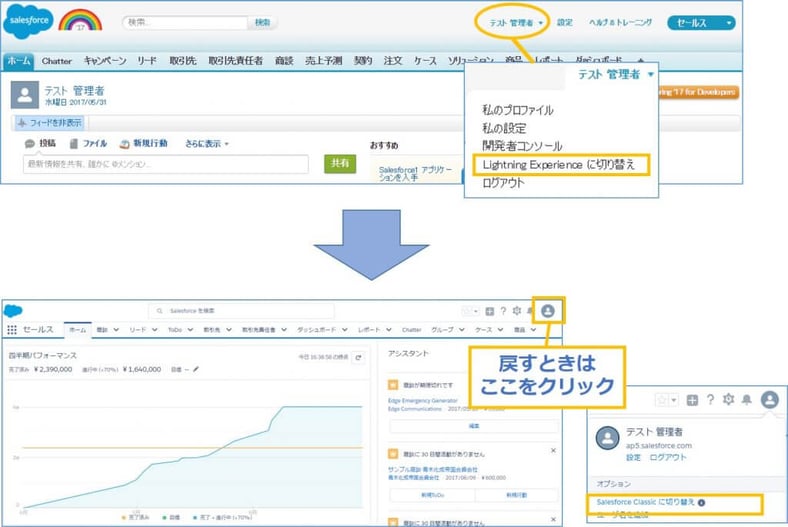Open the notifications bell in the user menu screenshot
This screenshot has width=788, height=527.
click(x=747, y=400)
